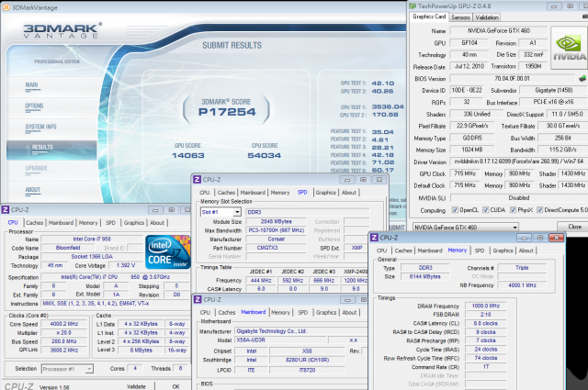The width and height of the screenshot is (588, 390).
Task: Click the Channels # value Triple
Action: click(x=522, y=267)
